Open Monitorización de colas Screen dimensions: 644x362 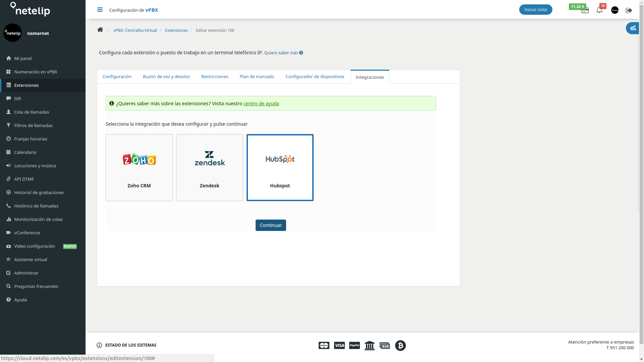43,219
